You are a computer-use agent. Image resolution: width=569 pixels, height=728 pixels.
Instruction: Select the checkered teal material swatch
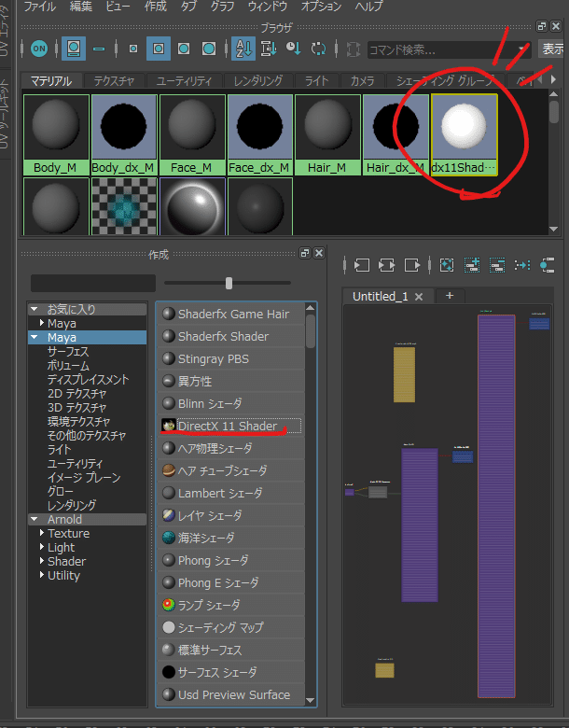click(x=123, y=206)
